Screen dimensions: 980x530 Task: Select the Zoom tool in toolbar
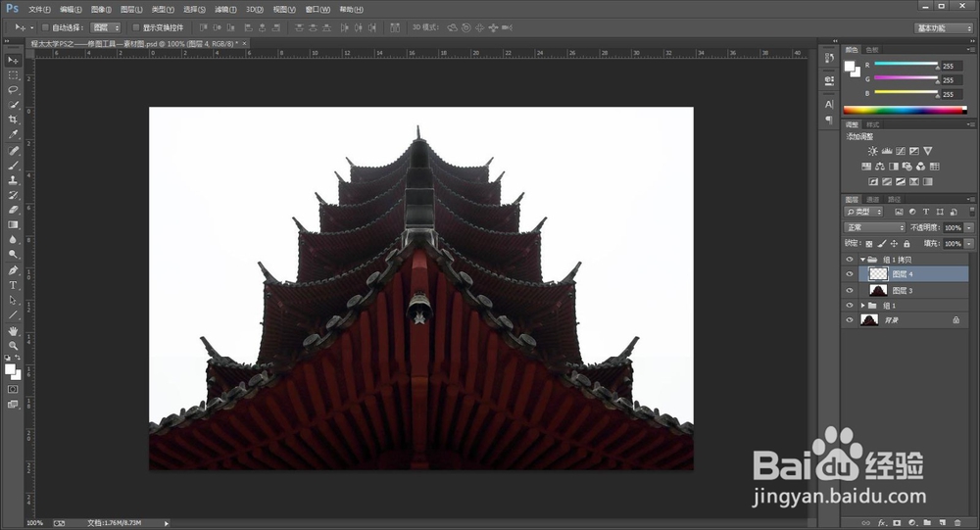(x=14, y=346)
